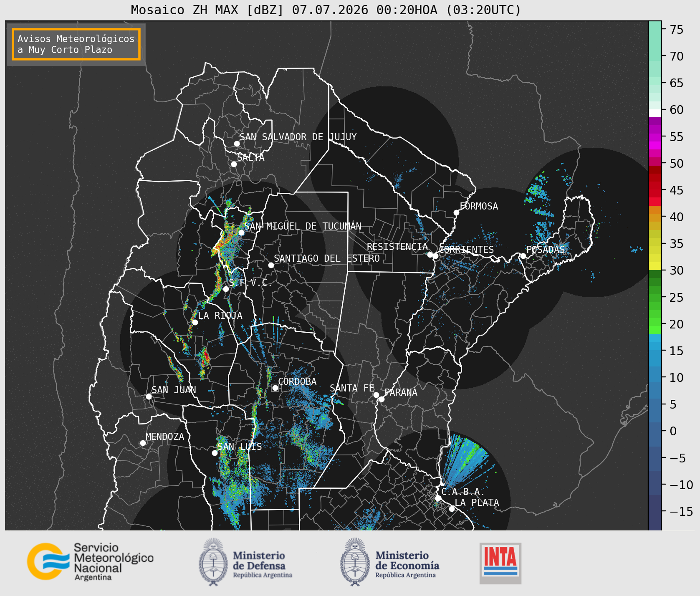Click the Avisos Meteorológicos a Muy Corto Plazo box
The height and width of the screenshot is (596, 700).
pyautogui.click(x=76, y=44)
